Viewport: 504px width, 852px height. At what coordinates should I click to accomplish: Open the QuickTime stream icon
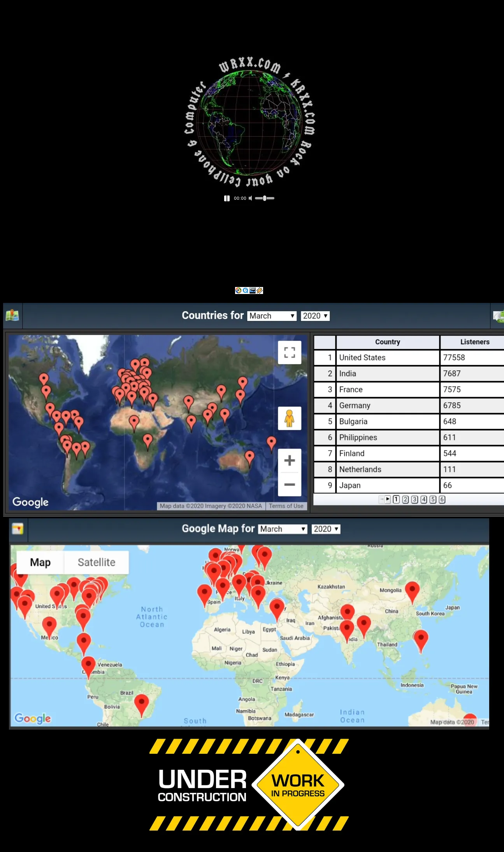coord(246,290)
